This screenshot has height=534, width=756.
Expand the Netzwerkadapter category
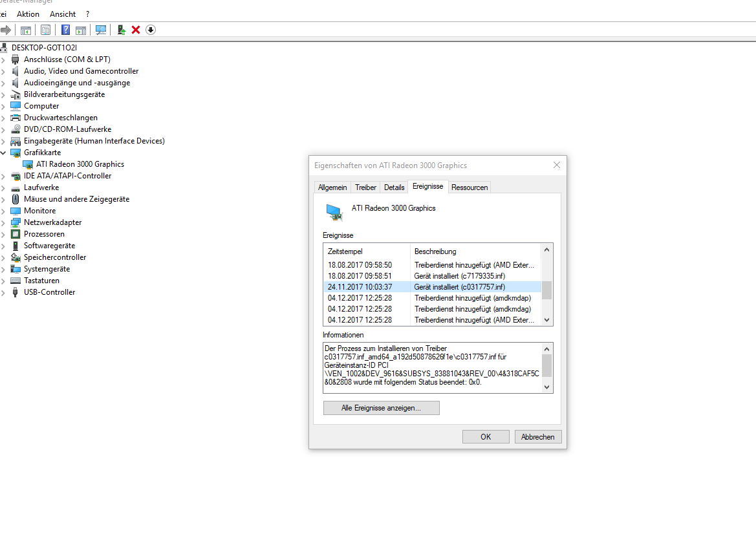coord(3,222)
